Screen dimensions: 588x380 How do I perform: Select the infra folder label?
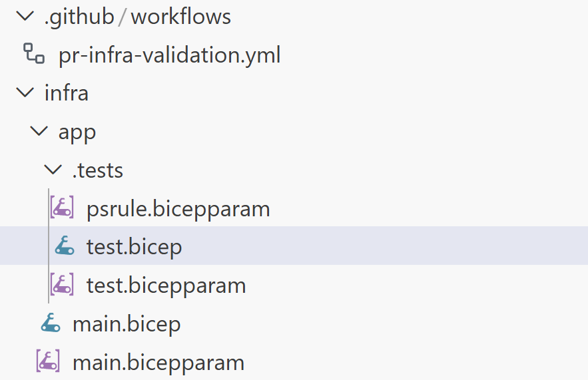coord(67,93)
